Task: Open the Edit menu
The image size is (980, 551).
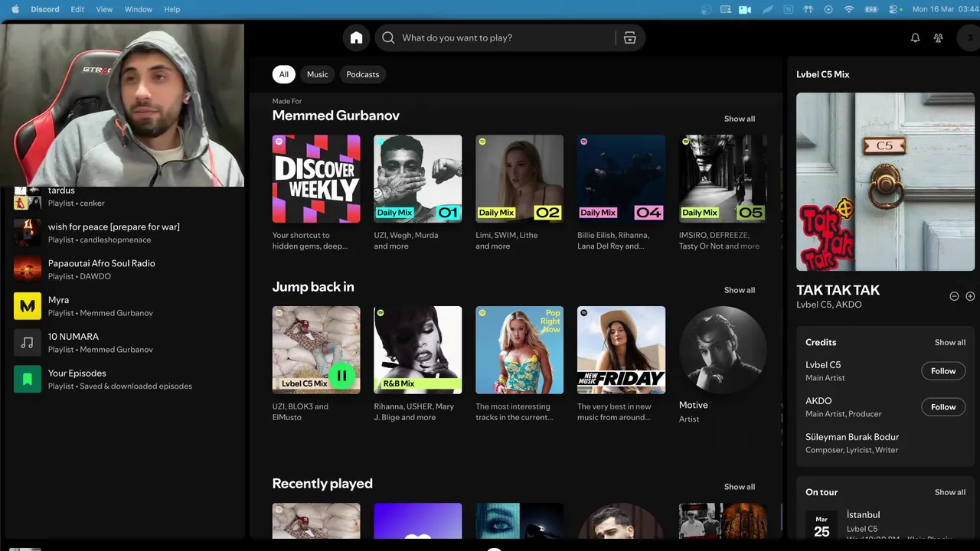Action: click(x=77, y=9)
